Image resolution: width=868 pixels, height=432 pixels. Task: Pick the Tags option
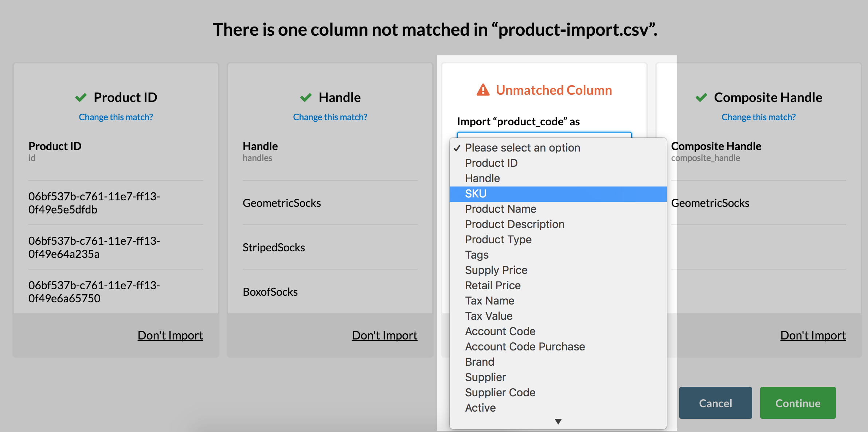(477, 255)
